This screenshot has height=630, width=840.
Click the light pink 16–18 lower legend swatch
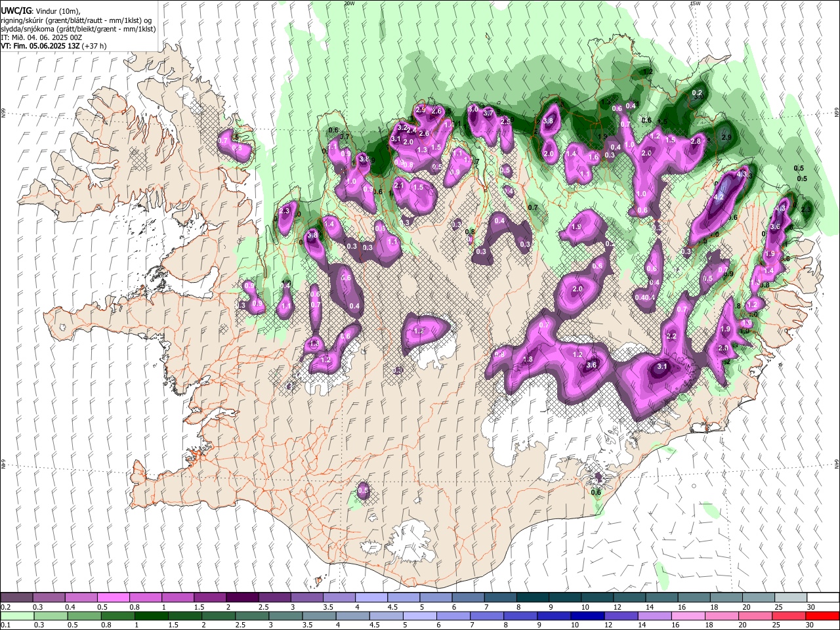point(688,616)
